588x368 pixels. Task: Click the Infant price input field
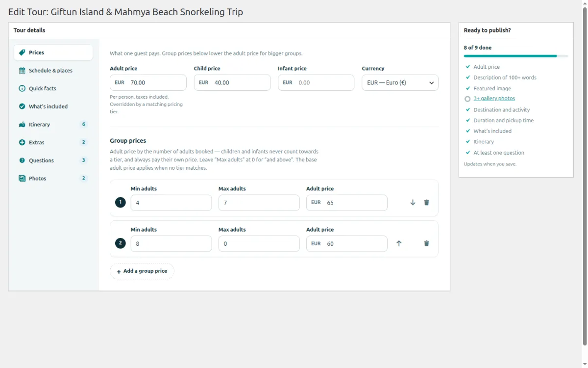click(x=316, y=83)
